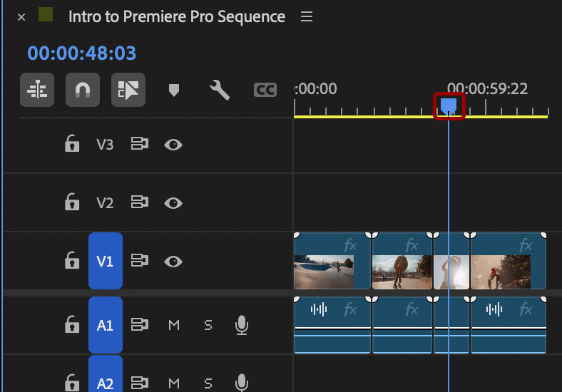
Task: Hide track V1 output with eye icon
Action: pyautogui.click(x=173, y=262)
